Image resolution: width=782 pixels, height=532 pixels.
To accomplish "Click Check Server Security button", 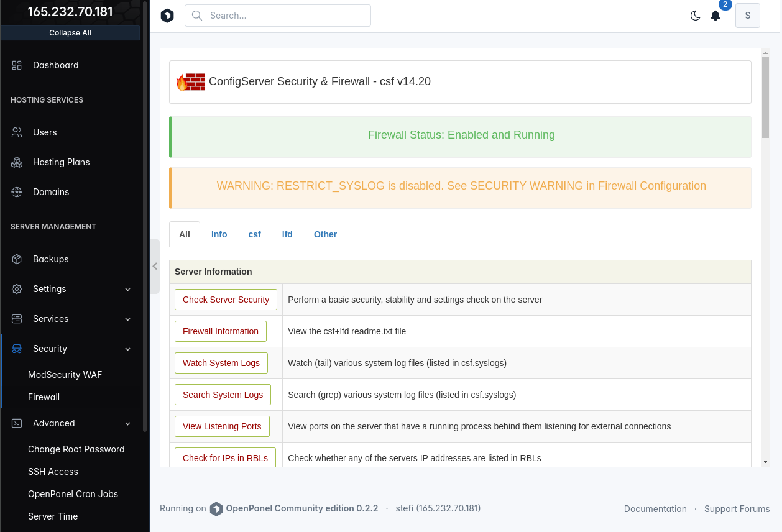I will pos(226,300).
